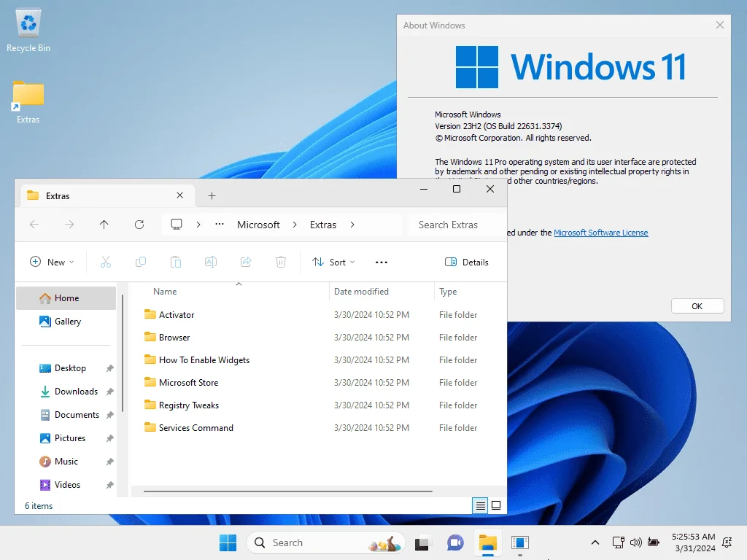Screen dimensions: 747x560
Task: Click the Microsoft breadcrumb segment
Action: tap(258, 225)
